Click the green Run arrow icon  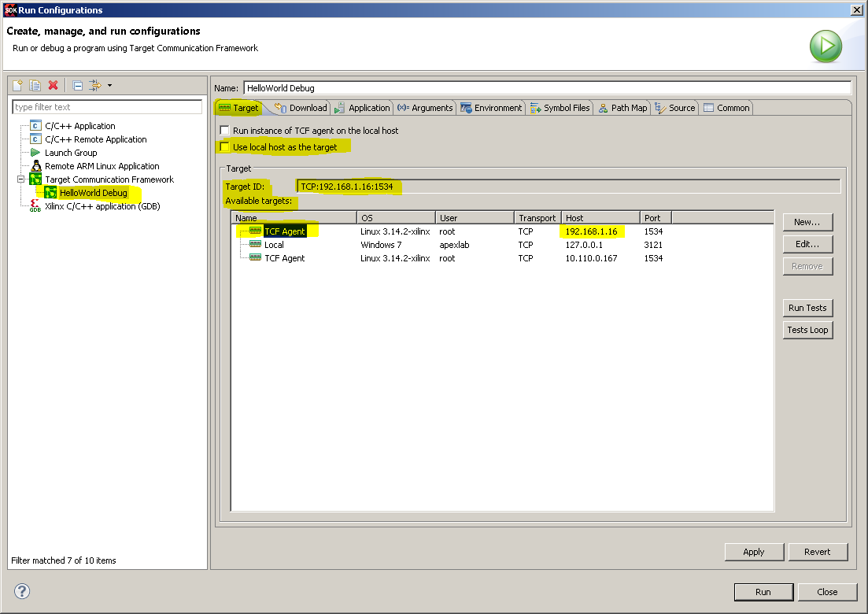pos(826,46)
